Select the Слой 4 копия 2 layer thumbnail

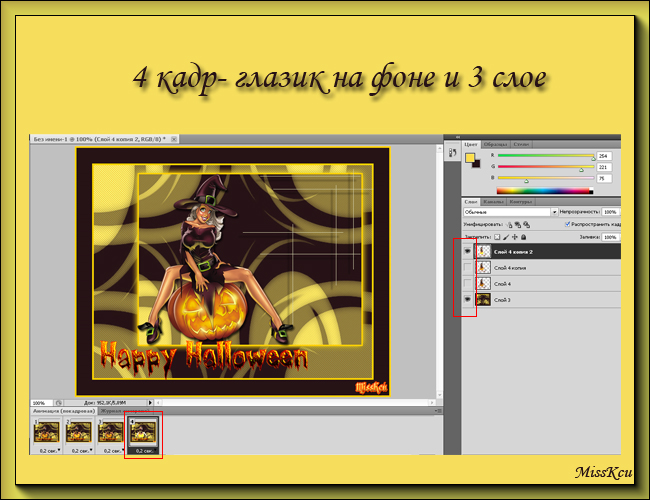(483, 251)
